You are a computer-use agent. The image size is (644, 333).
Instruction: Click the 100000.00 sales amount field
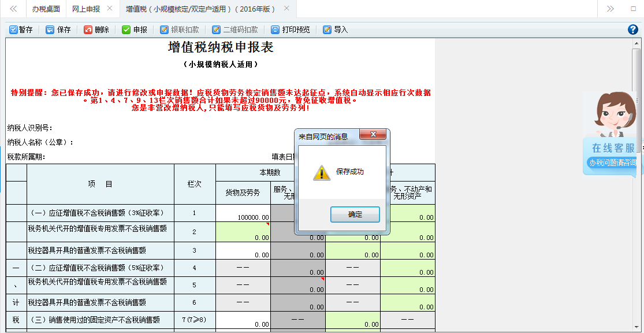click(x=243, y=212)
